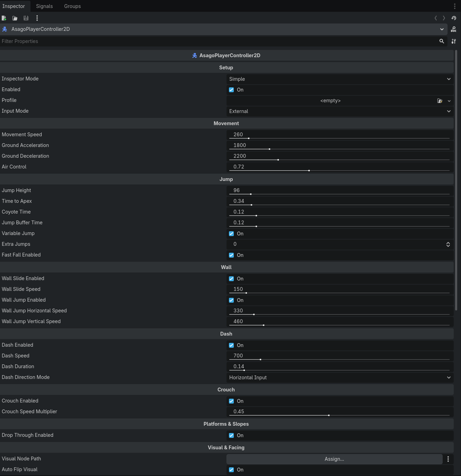This screenshot has width=461, height=476.
Task: Click the Wall section header
Action: [x=226, y=267]
